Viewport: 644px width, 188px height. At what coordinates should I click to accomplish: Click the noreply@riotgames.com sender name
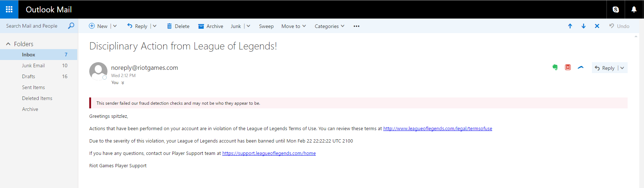click(x=145, y=68)
